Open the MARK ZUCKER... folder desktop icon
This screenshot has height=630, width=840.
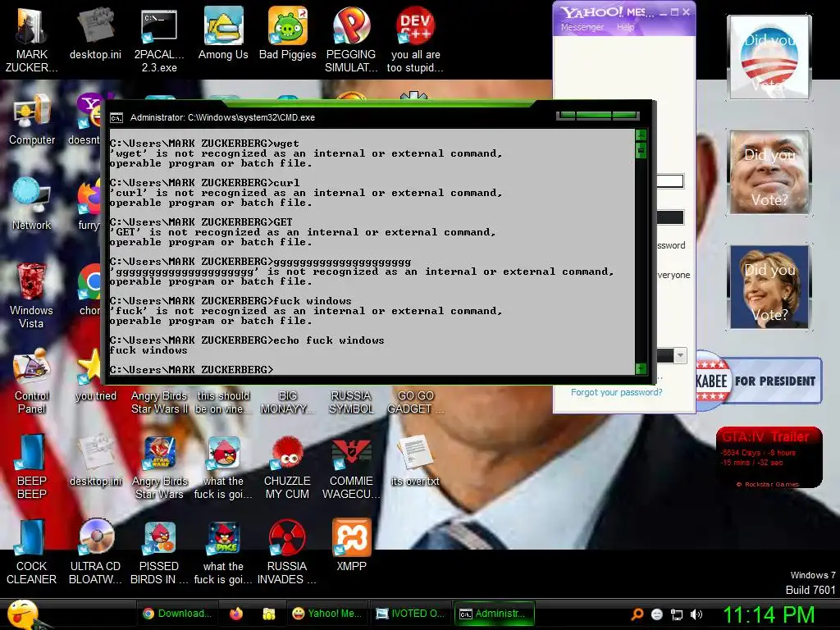(32, 25)
